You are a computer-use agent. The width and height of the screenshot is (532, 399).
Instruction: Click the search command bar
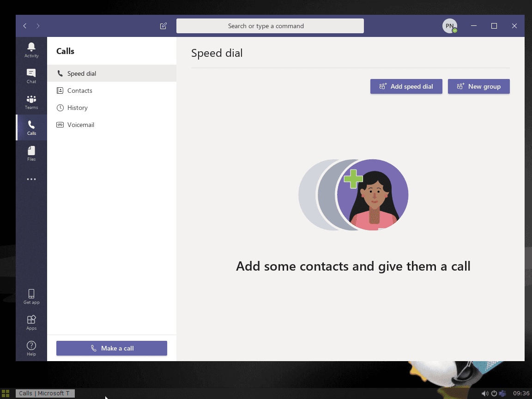[270, 26]
